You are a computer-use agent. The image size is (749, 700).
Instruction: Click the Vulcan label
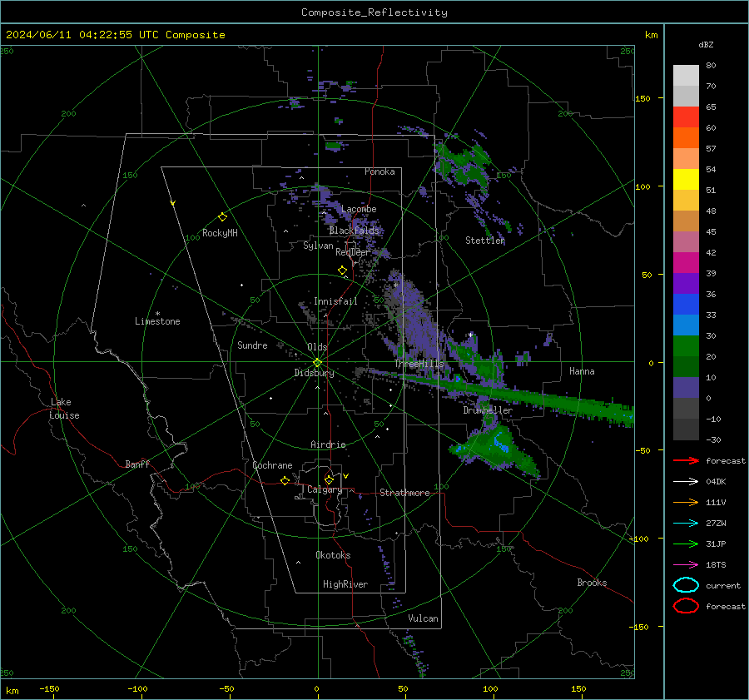point(423,618)
